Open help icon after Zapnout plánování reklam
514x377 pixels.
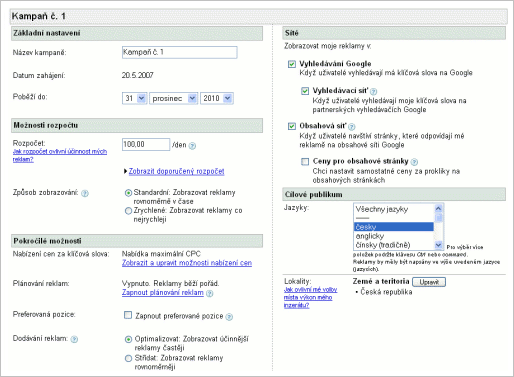point(209,293)
